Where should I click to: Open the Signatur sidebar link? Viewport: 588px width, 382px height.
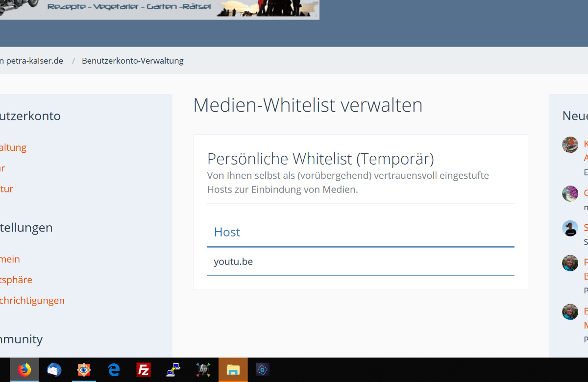coord(7,189)
